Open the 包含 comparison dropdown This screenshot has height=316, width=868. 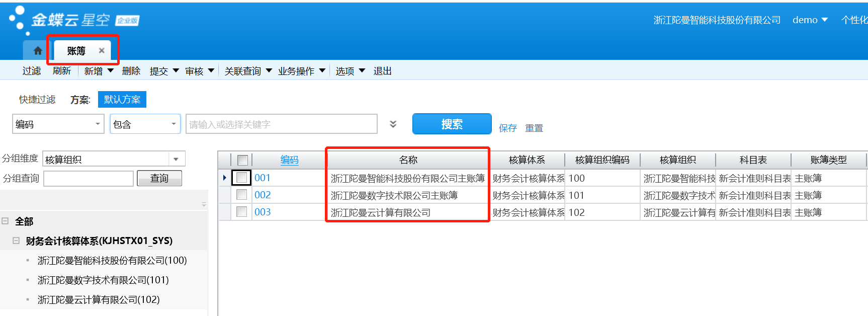[173, 124]
